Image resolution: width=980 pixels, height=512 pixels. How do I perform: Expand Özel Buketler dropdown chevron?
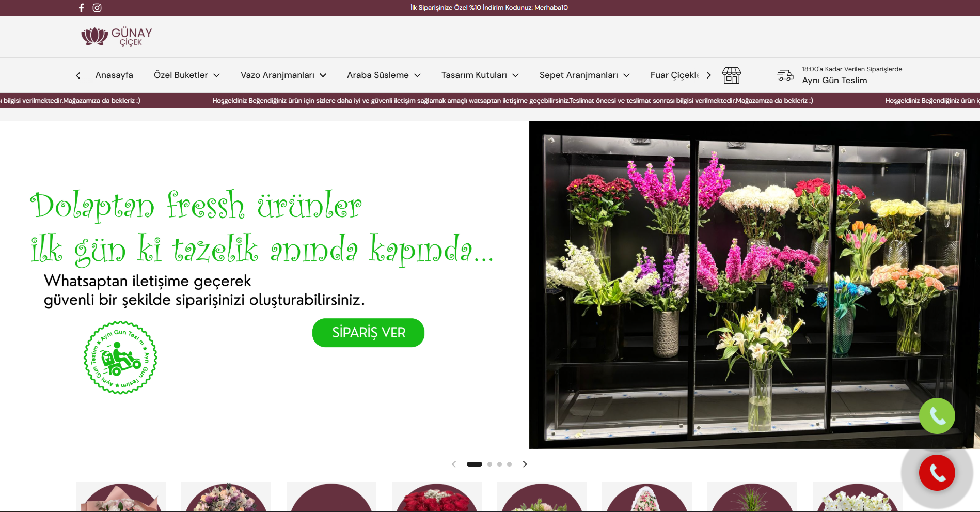click(217, 75)
